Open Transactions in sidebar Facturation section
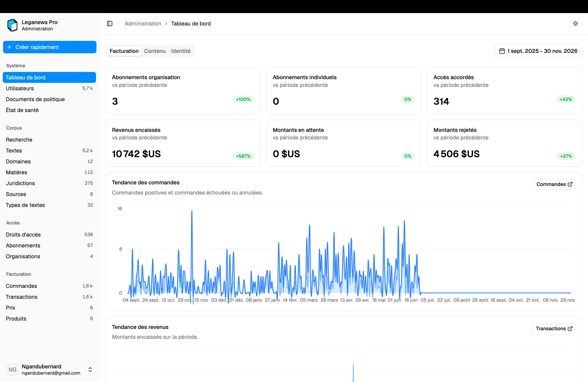Screen dimensions: 588x382 (49, 297)
